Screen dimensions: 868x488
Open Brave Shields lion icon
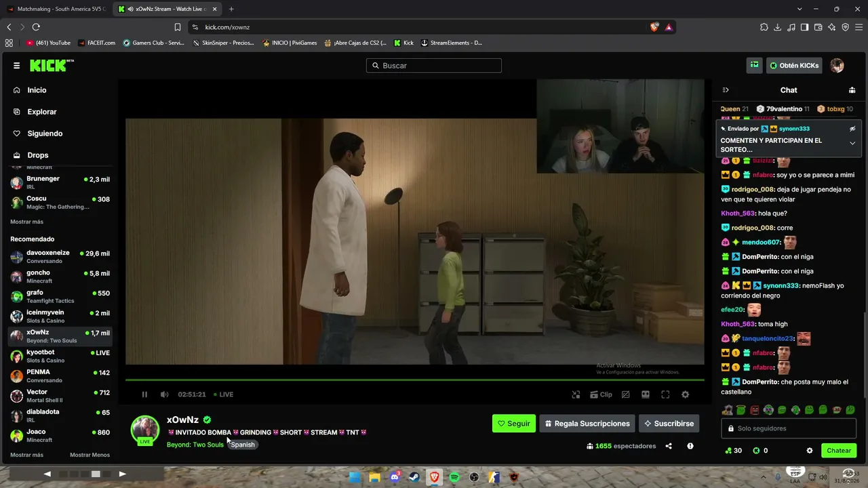[654, 27]
